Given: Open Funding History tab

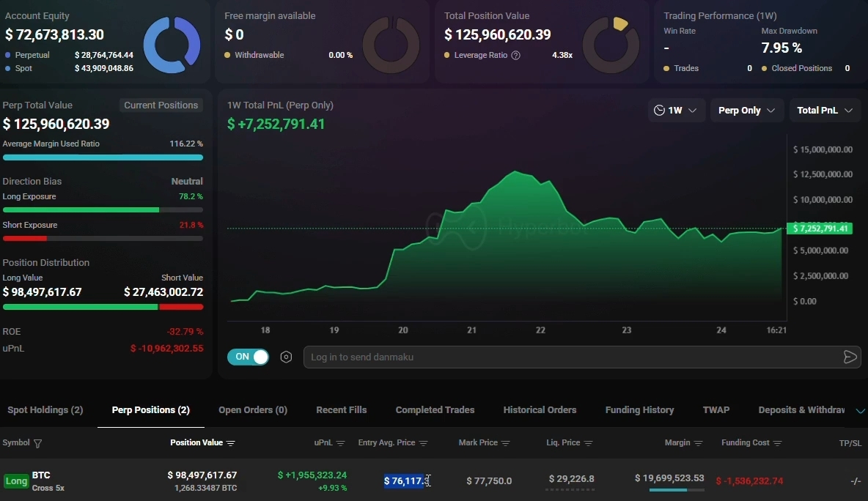Looking at the screenshot, I should (639, 409).
